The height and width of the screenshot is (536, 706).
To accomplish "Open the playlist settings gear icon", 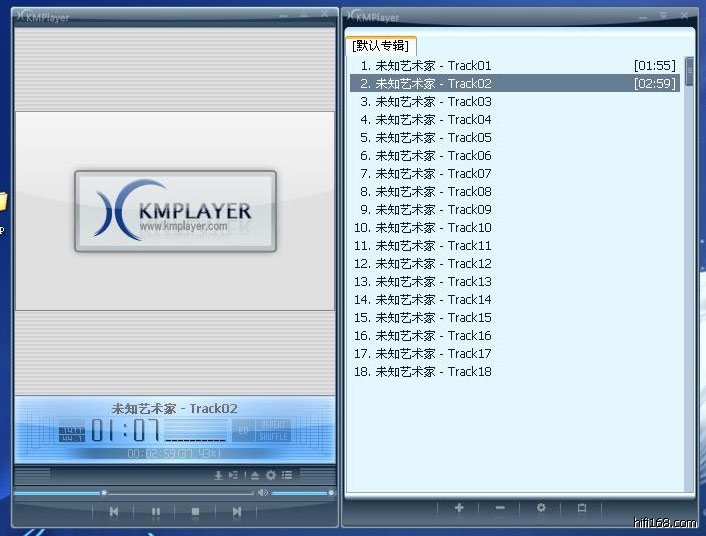I will [541, 508].
